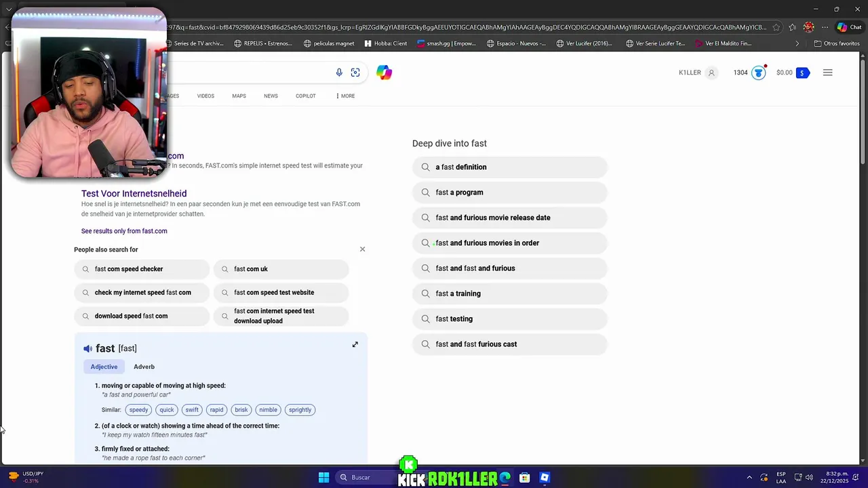Switch to the Maps search tab

239,96
